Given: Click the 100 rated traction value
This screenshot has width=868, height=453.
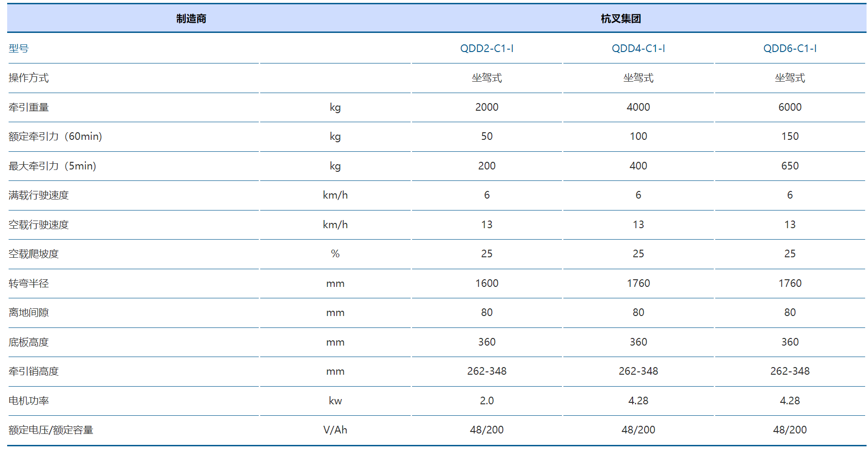Looking at the screenshot, I should [x=638, y=137].
